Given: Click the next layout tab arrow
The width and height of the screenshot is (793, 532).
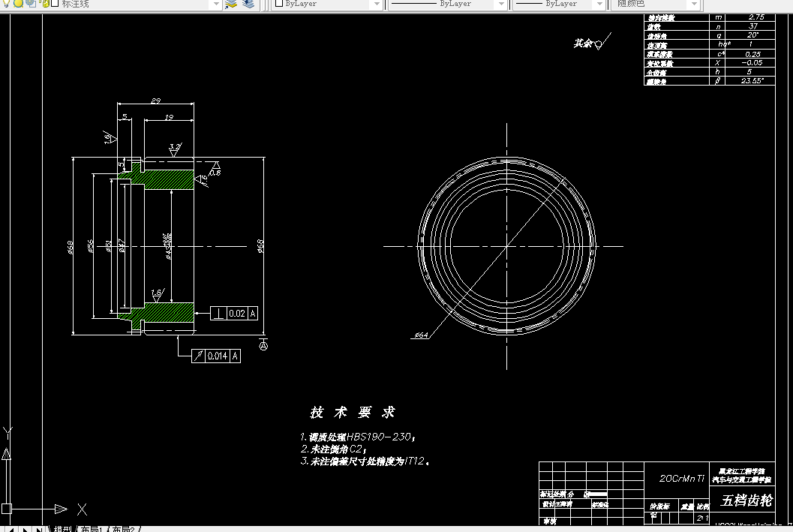Looking at the screenshot, I should click(x=26, y=530).
